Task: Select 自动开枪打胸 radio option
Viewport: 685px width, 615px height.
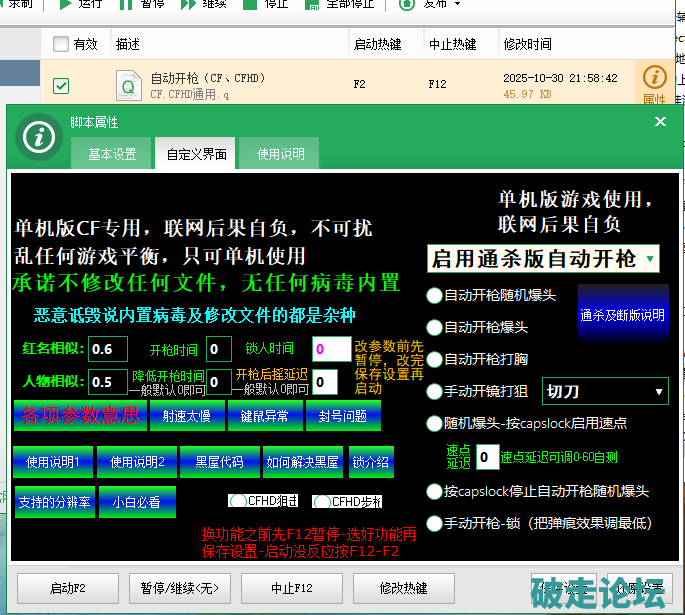Action: coord(434,359)
